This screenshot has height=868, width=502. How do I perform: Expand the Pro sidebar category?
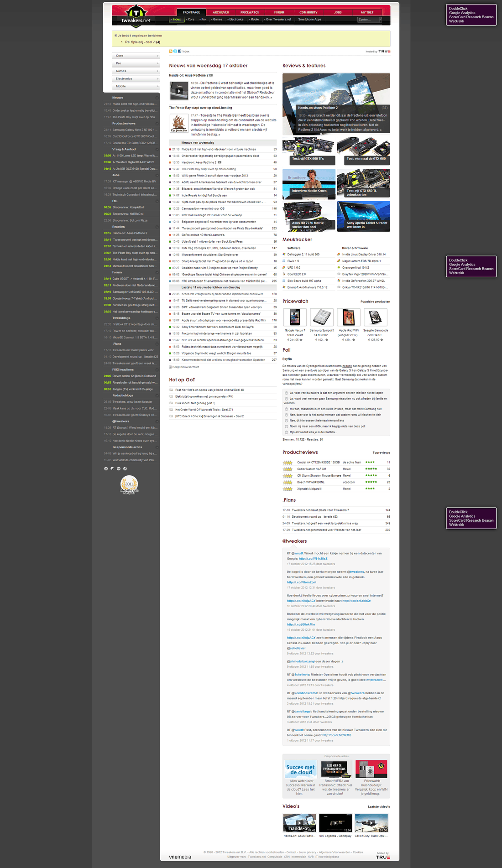coord(136,63)
